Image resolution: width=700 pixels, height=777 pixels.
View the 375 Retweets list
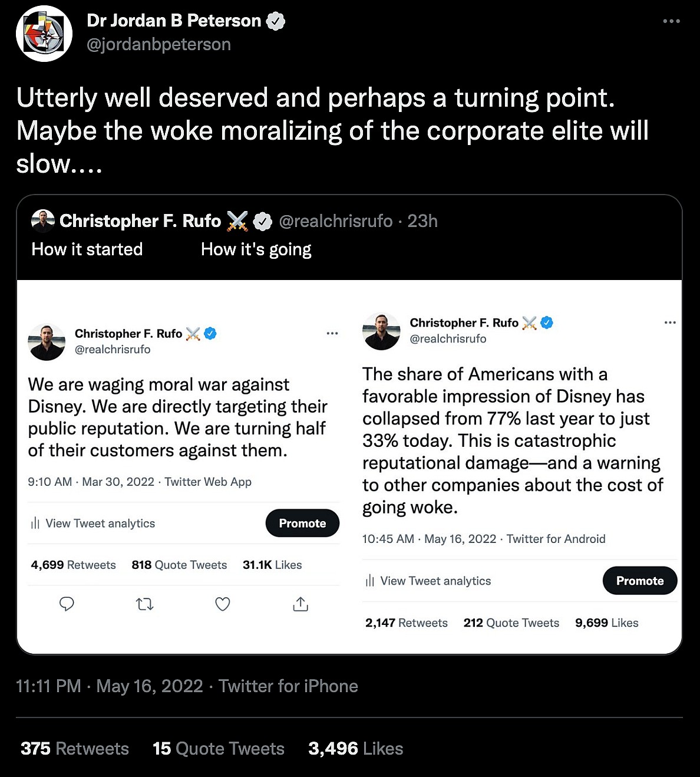pyautogui.click(x=75, y=749)
